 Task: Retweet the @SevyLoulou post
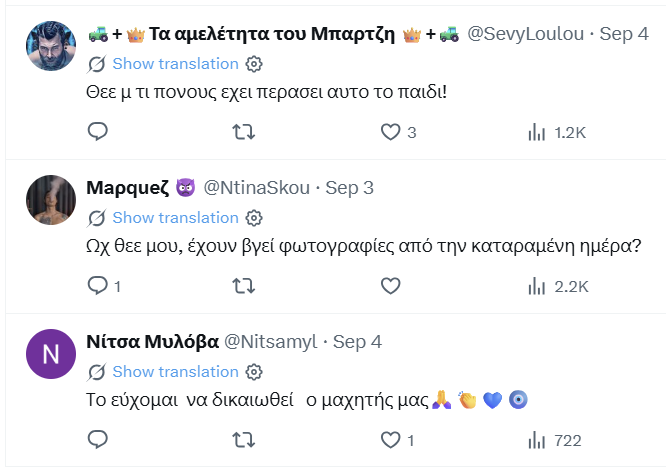244,132
